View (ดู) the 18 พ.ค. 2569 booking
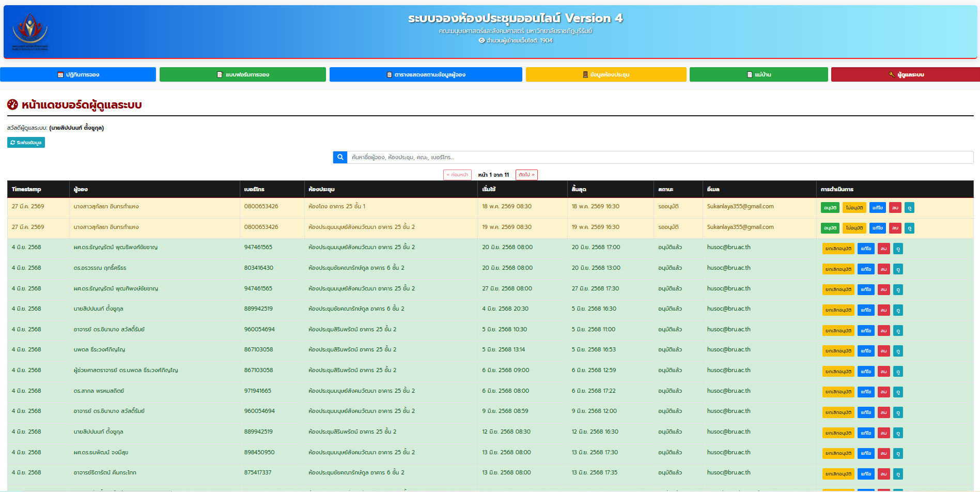Viewport: 980px width, 492px height. [x=909, y=208]
